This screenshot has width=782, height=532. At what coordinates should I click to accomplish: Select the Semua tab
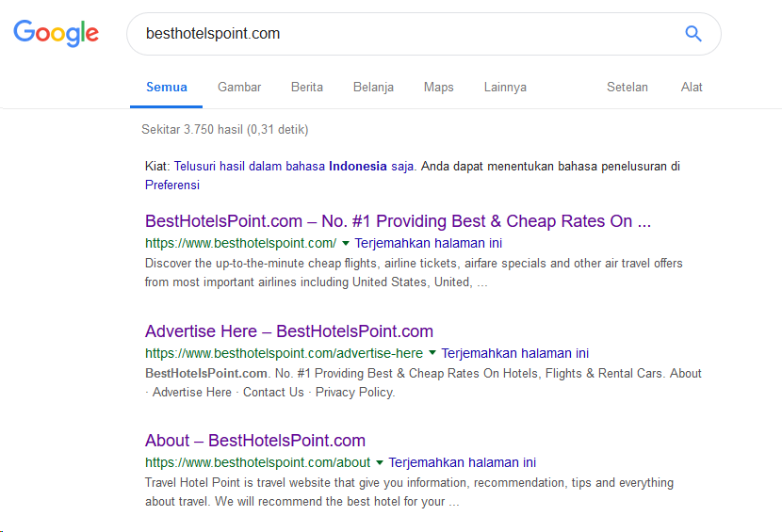tap(167, 88)
